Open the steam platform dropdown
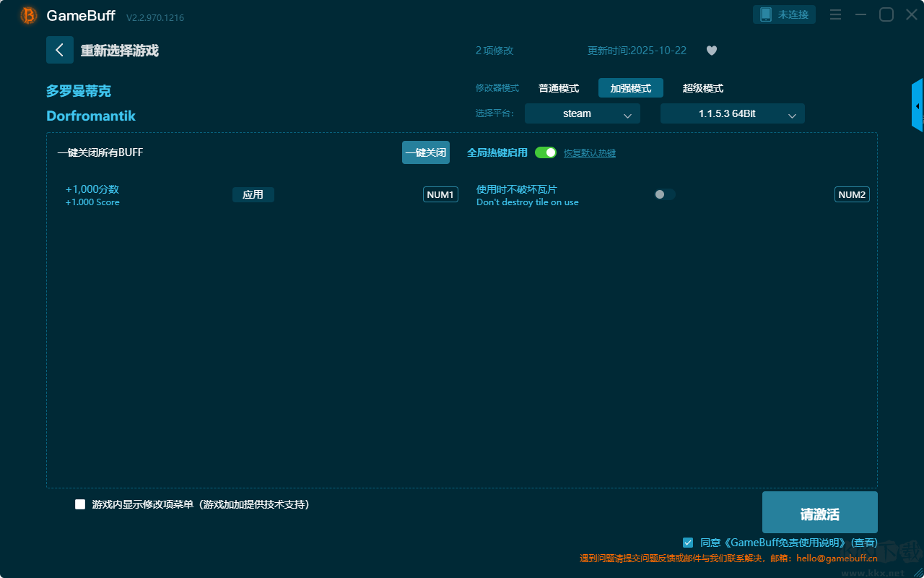924x578 pixels. point(582,113)
